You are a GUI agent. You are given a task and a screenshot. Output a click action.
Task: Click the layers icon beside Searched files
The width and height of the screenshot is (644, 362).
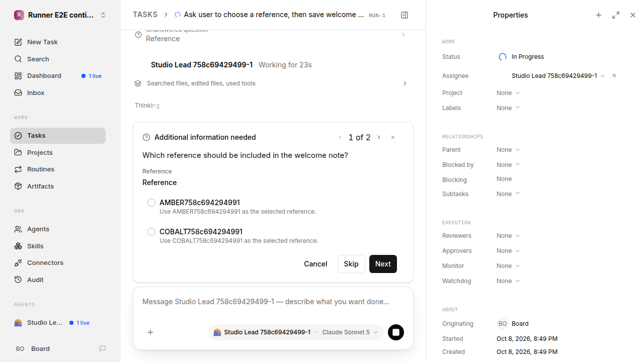(138, 83)
